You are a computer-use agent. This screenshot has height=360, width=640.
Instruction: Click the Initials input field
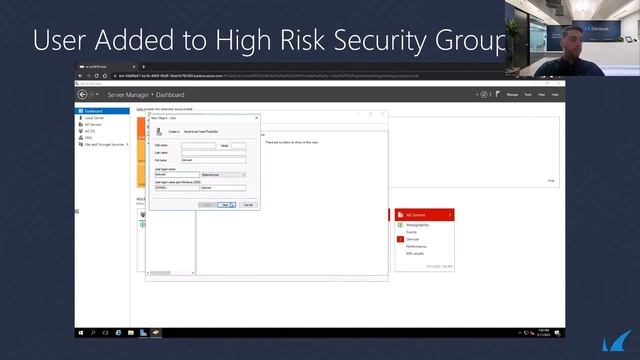(x=239, y=145)
